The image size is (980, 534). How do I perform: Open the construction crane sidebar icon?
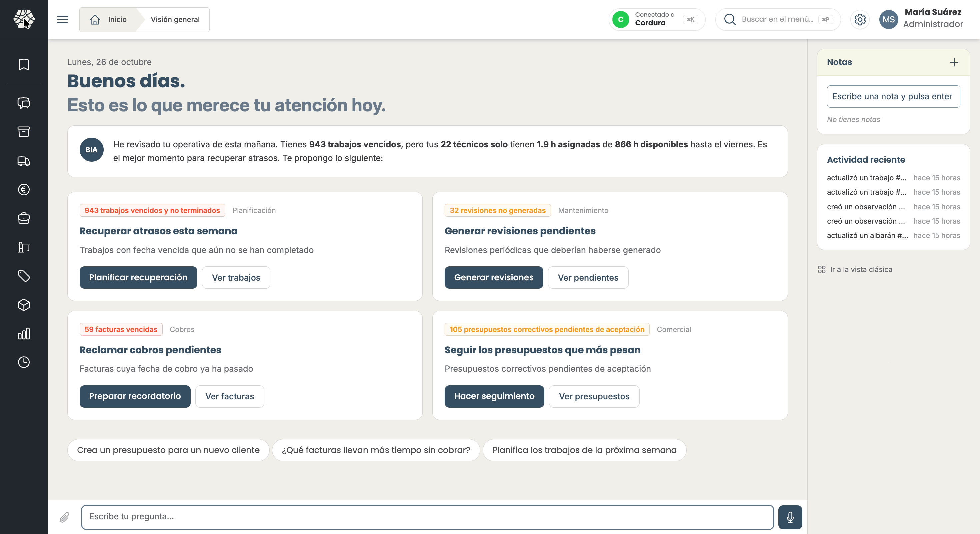(24, 247)
